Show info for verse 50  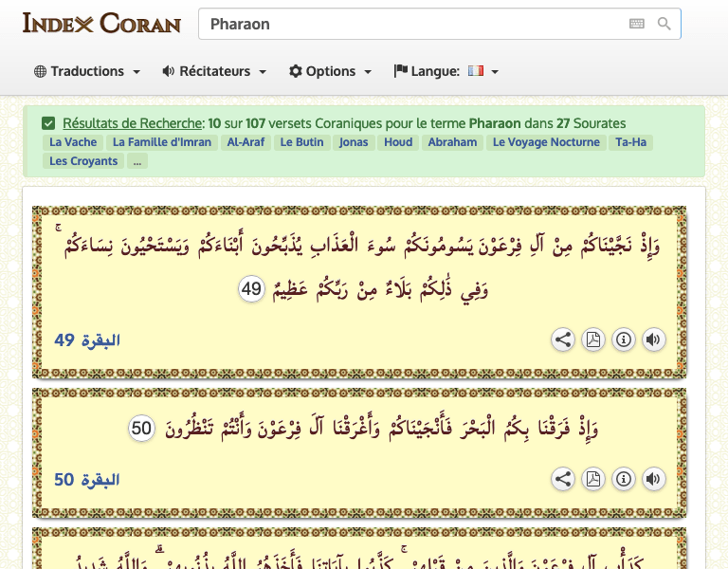(623, 480)
